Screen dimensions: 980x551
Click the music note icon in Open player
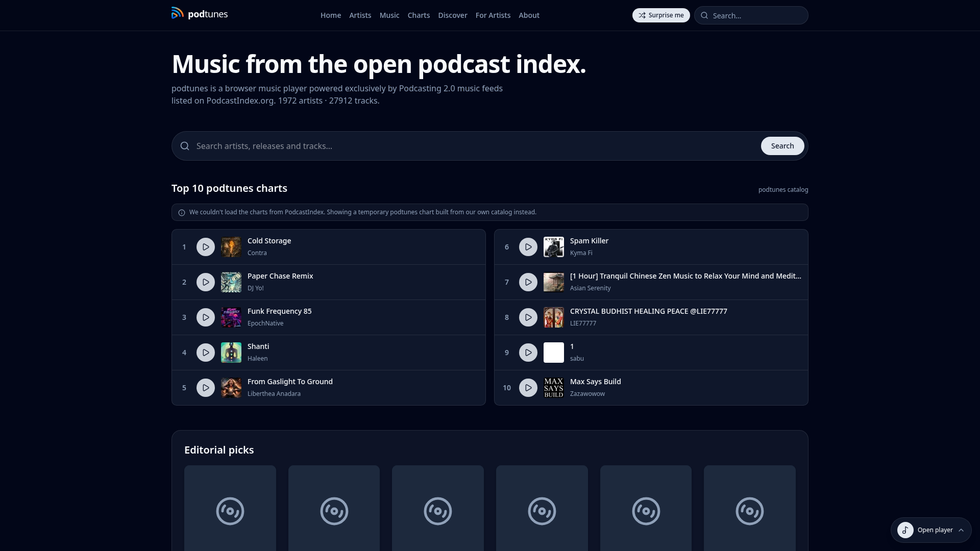[905, 530]
